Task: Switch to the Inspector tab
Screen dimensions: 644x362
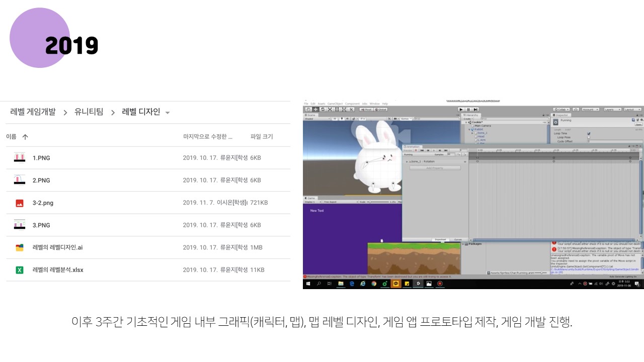Action: pyautogui.click(x=561, y=115)
